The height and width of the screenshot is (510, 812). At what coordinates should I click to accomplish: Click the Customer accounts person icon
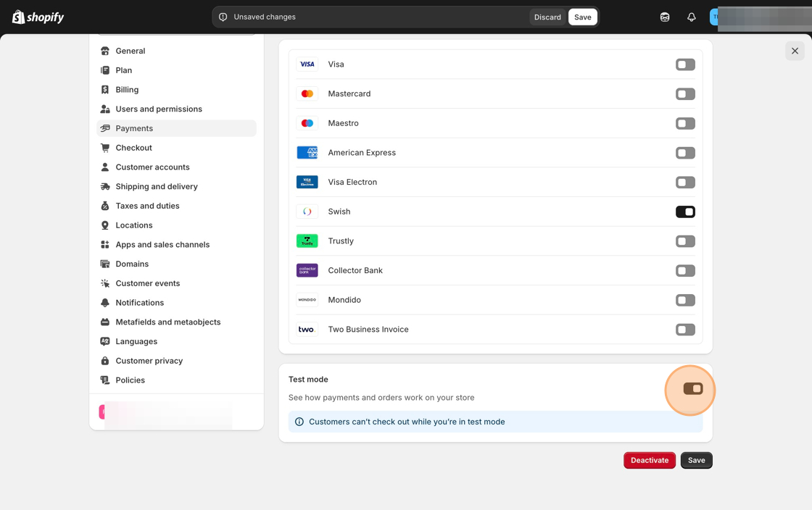point(105,167)
